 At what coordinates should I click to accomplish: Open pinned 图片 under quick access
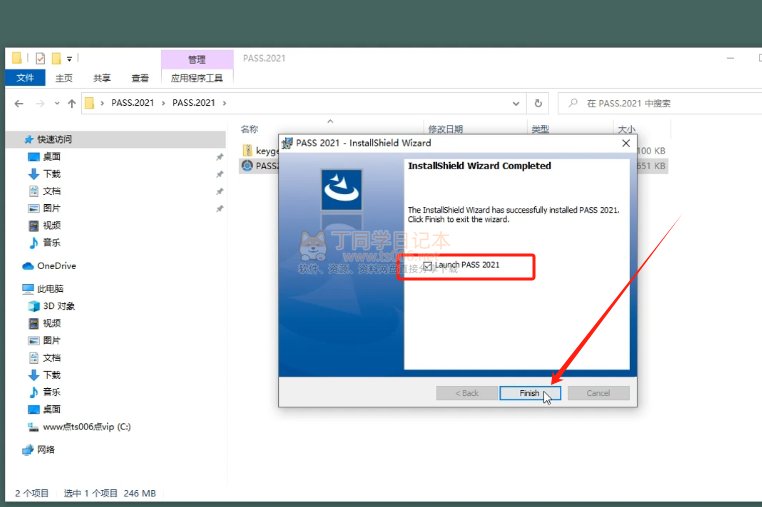pyautogui.click(x=52, y=208)
